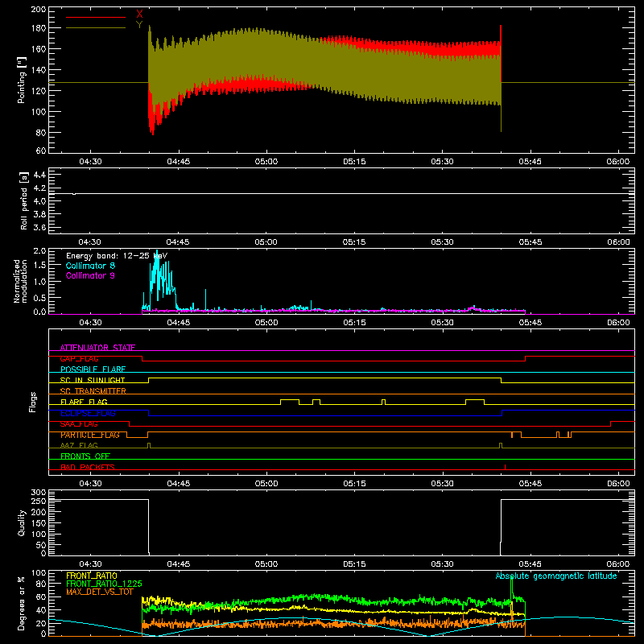Viewport: 644px width, 644px height.
Task: Click 05:30 time label under Roll period plot
Action: [442, 242]
